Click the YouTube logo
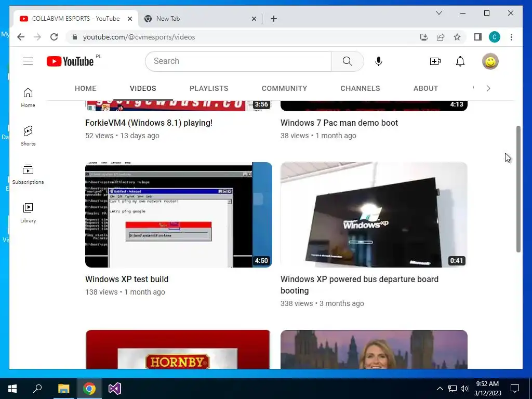The width and height of the screenshot is (532, 399). (x=70, y=61)
